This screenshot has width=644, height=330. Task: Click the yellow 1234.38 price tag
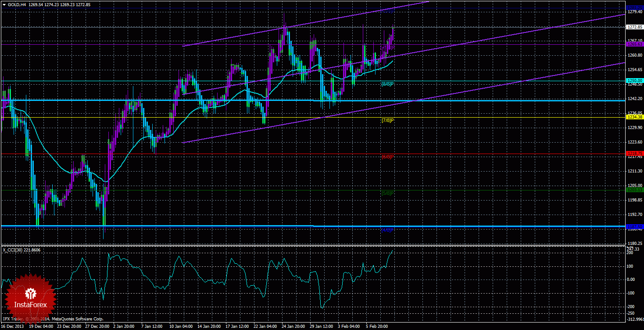pyautogui.click(x=634, y=117)
